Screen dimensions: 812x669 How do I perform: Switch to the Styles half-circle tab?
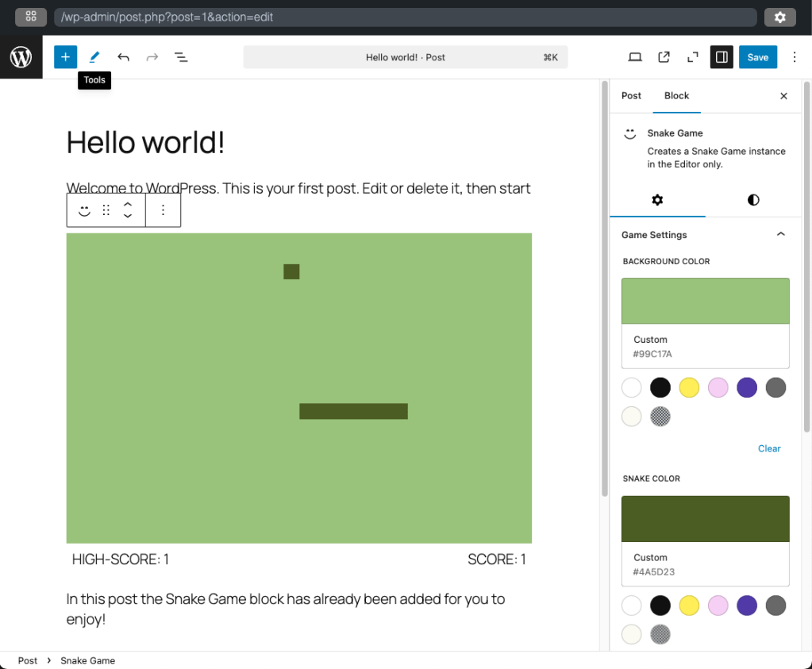pyautogui.click(x=753, y=200)
